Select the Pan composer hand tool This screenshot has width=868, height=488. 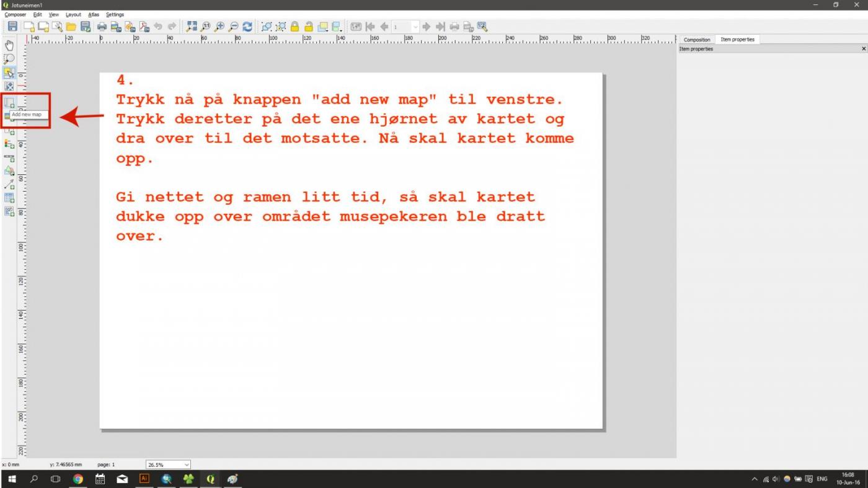coord(9,45)
